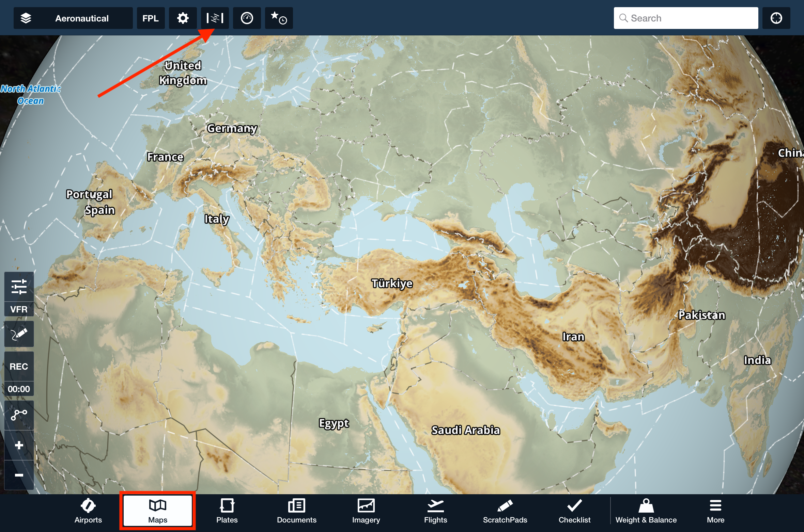Open the Documents tab
This screenshot has width=804, height=532.
pos(297,511)
